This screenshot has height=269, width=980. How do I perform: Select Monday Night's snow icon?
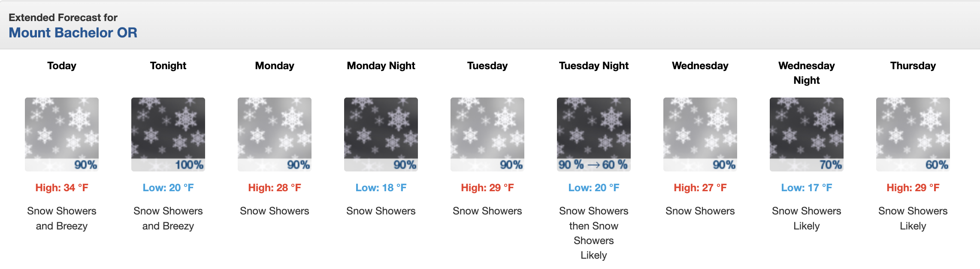coord(381,134)
